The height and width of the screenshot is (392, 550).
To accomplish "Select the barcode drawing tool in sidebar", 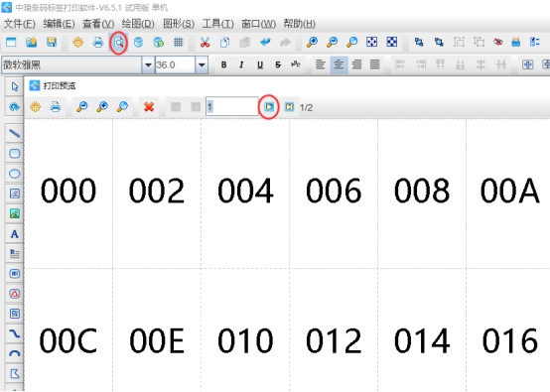I will (14, 274).
